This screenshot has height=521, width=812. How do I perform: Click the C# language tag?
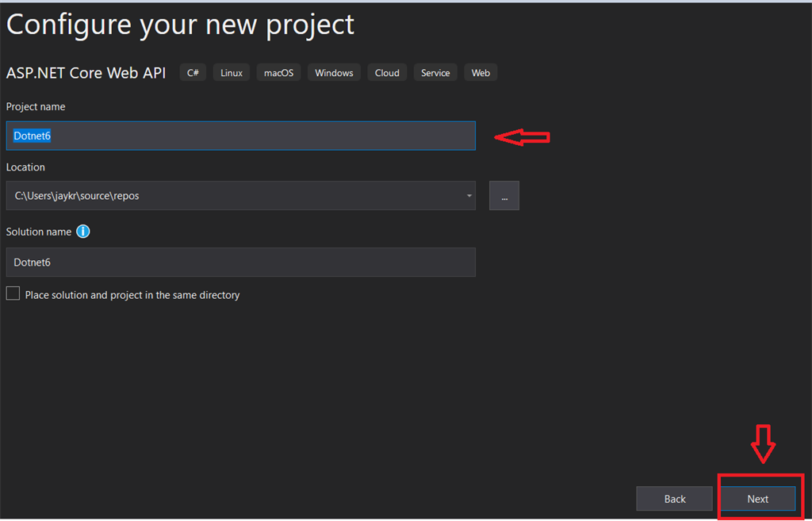pos(193,73)
